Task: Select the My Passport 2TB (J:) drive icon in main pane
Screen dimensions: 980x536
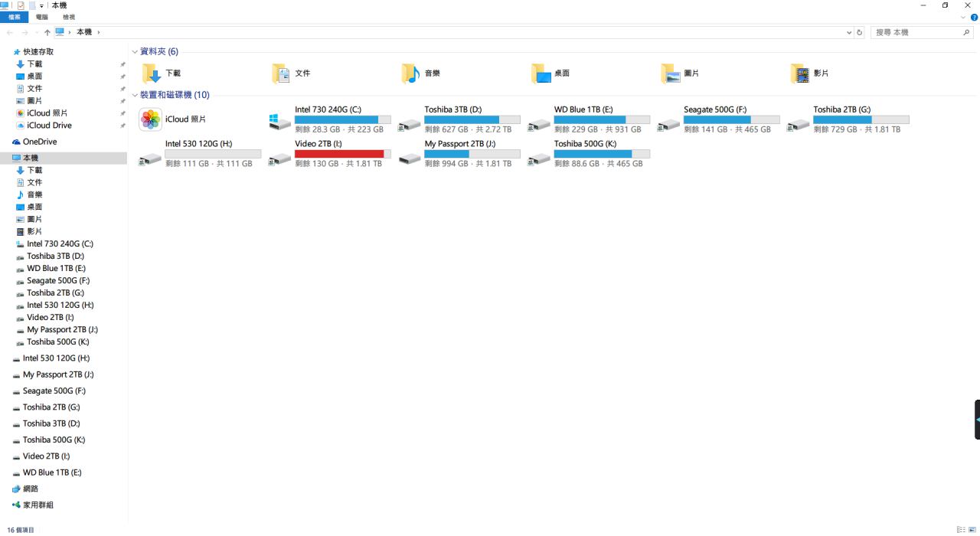Action: [410, 159]
